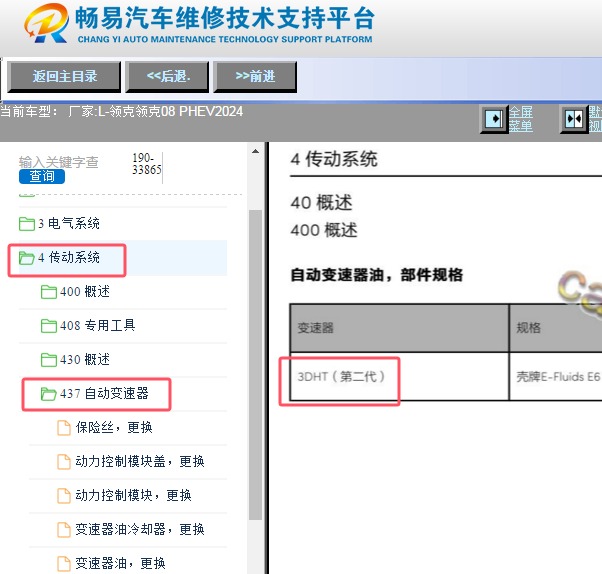Click the 返回主目录 button

(x=64, y=77)
